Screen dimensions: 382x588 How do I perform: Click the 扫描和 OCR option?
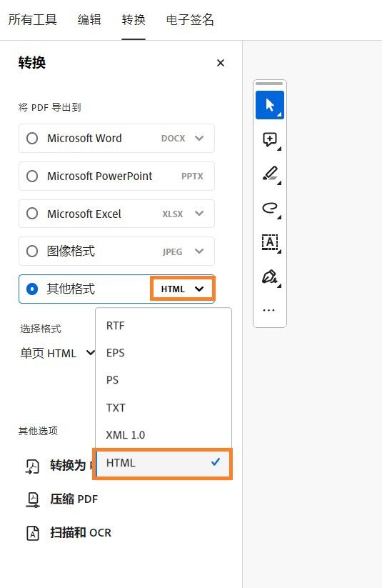tap(81, 533)
